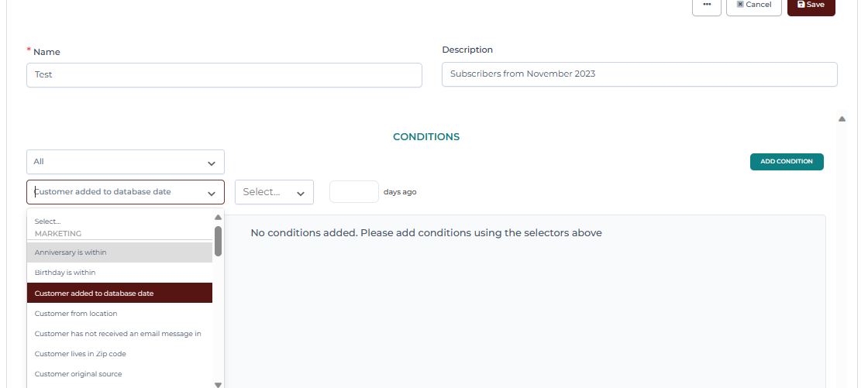
Task: Click the dropdown list scroll-down arrow
Action: (x=218, y=385)
